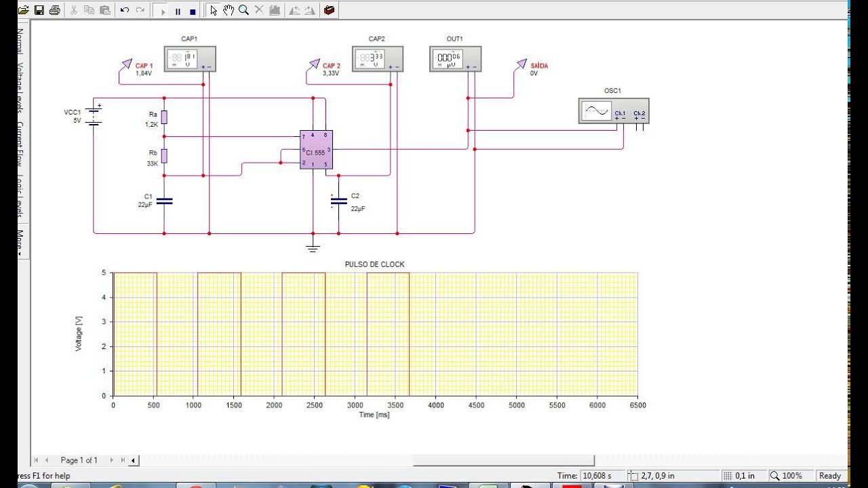Viewport: 868px width, 488px height.
Task: Undo the last action
Action: click(125, 10)
